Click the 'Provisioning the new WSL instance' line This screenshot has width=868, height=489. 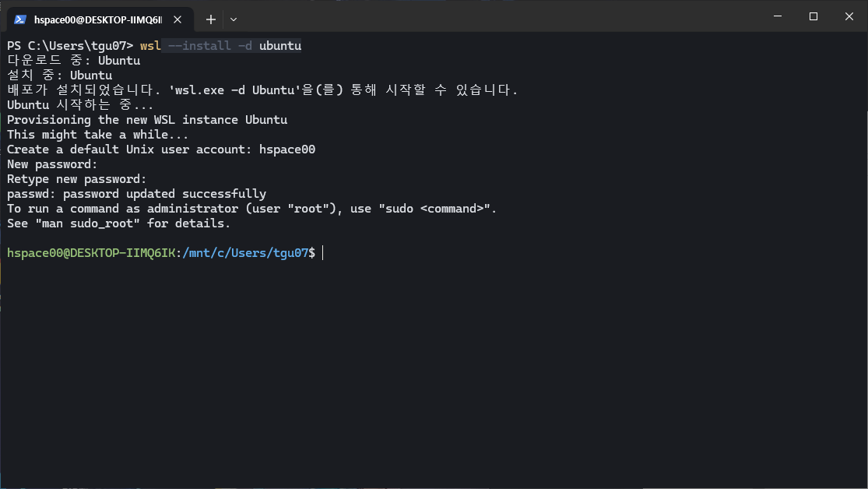tap(147, 120)
